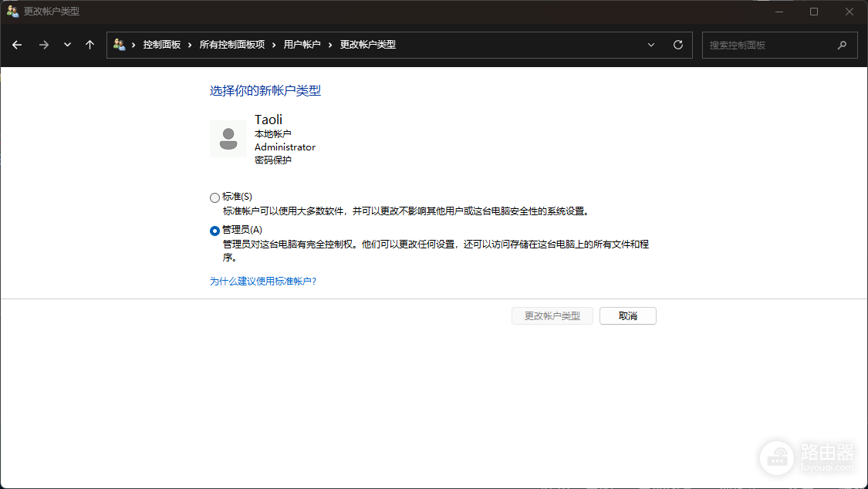Click the 更改帐户类型 button

tap(552, 316)
